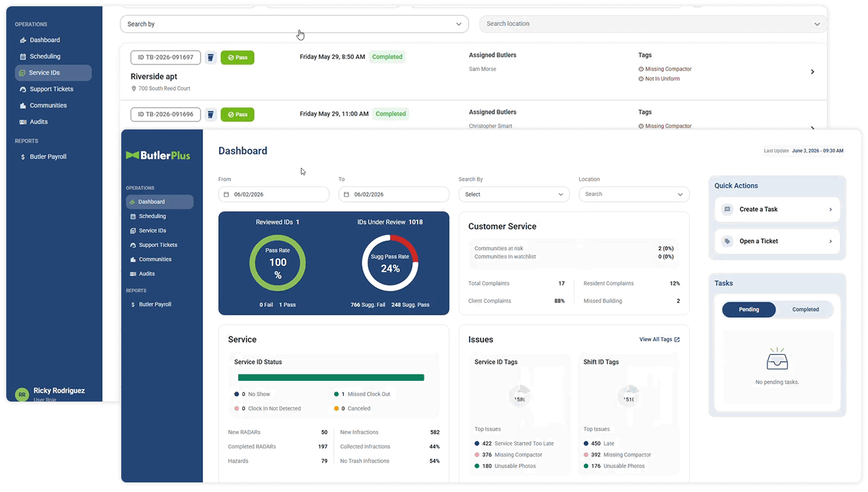
Task: Click the dollar icon beside Butler Payroll, back window
Action: [23, 157]
